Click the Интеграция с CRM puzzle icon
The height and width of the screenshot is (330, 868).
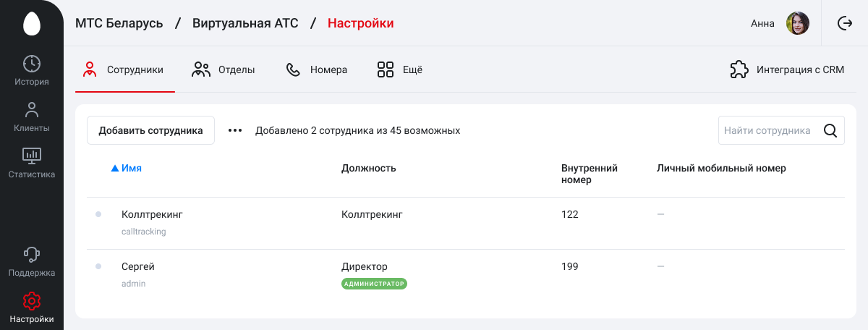coord(739,70)
